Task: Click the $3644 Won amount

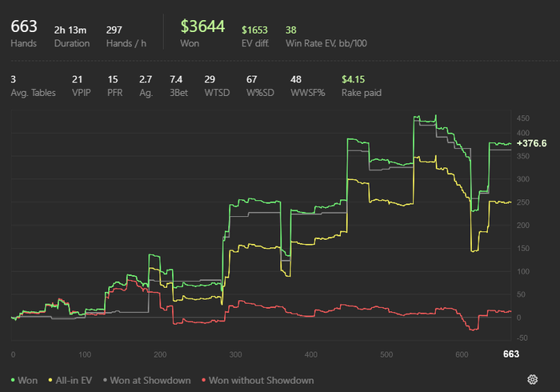Action: coord(202,26)
